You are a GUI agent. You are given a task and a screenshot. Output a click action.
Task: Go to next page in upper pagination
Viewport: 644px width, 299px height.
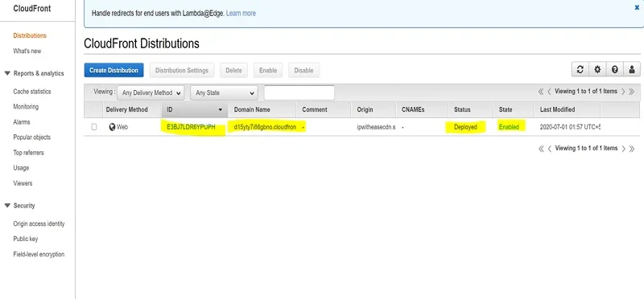tap(623, 92)
